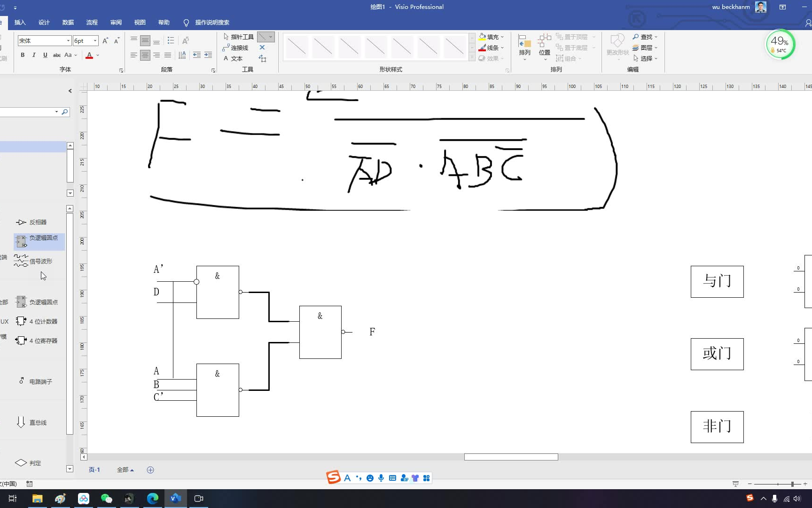Align paragraph left
This screenshot has width=812, height=508.
(x=134, y=55)
